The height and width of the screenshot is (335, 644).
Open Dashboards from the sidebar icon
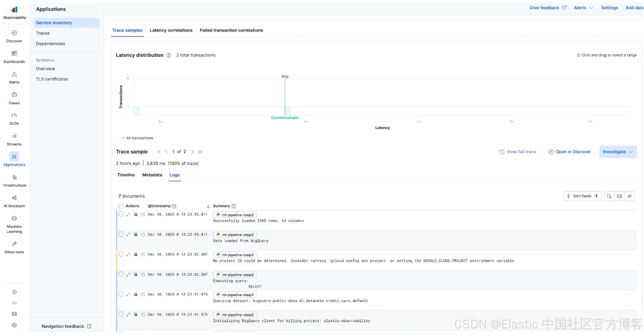pyautogui.click(x=14, y=54)
